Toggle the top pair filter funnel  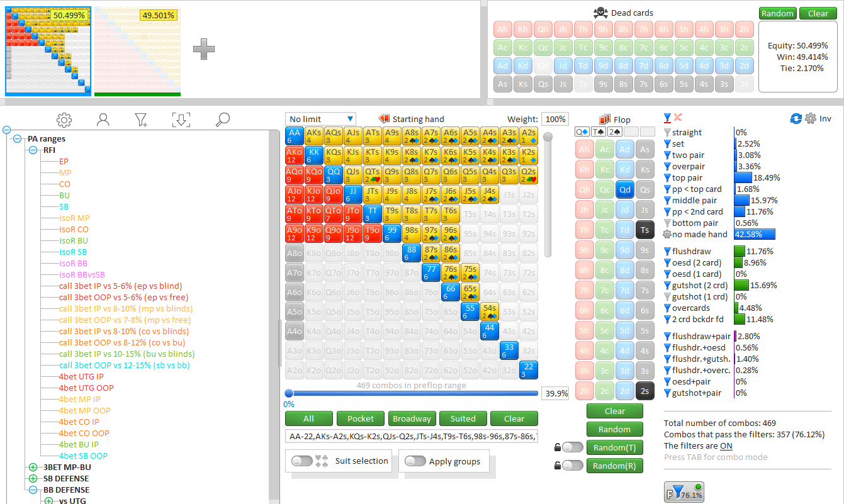[x=668, y=178]
